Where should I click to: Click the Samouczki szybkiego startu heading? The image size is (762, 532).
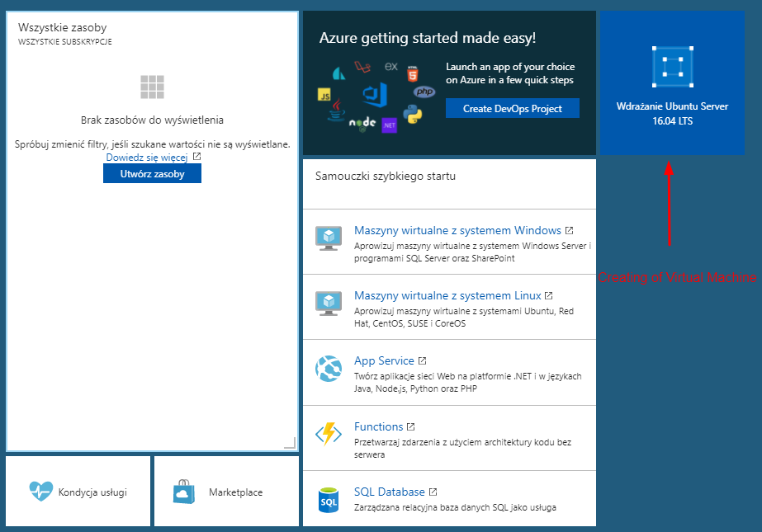pyautogui.click(x=386, y=176)
